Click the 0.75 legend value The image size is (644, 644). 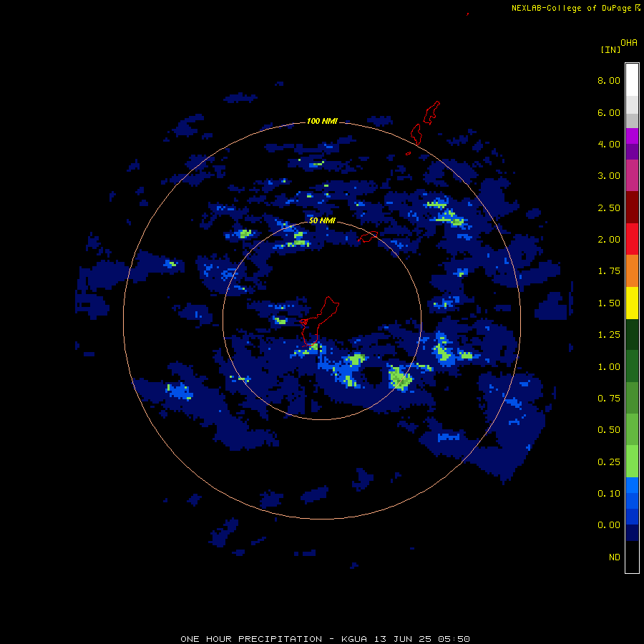pos(608,399)
